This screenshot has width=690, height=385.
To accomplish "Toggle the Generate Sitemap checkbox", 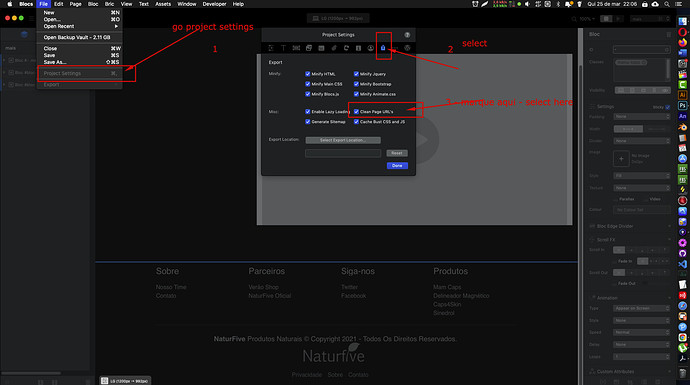I will [308, 122].
